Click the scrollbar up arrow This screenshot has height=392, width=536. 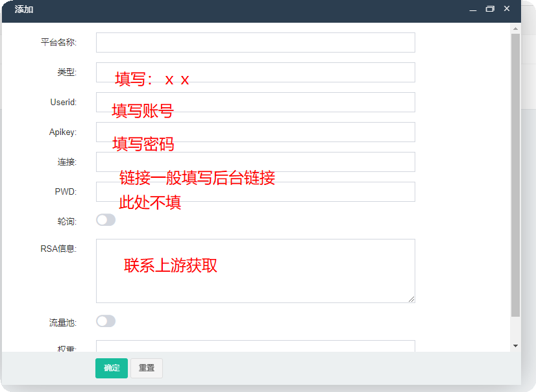[x=515, y=29]
